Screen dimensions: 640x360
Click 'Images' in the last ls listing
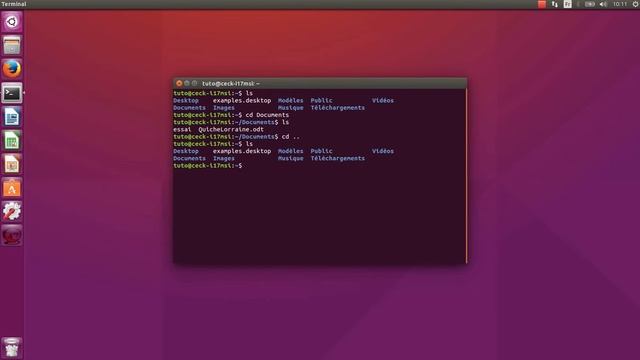(x=224, y=158)
